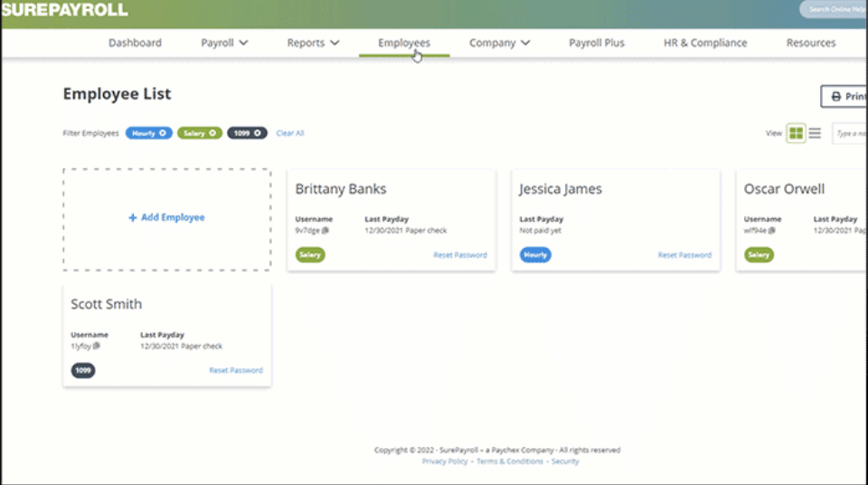The width and height of the screenshot is (868, 485).
Task: Click Search Online Help field
Action: (834, 9)
